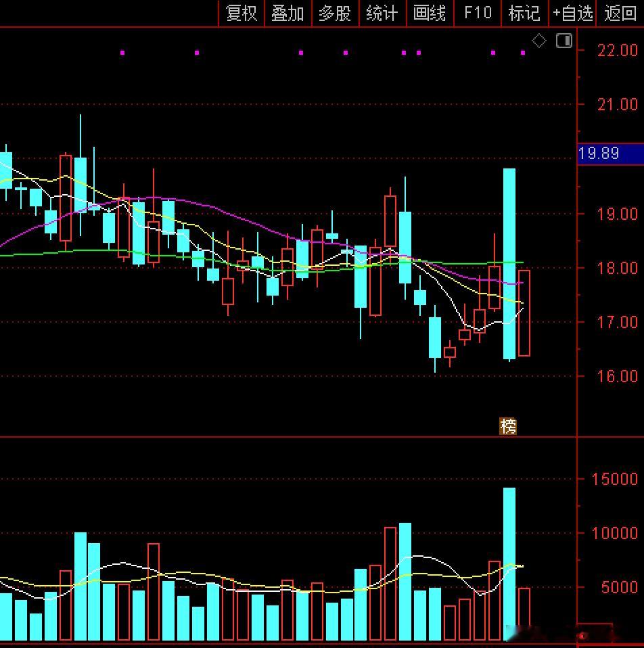
Task: Toggle the side panel layout icon
Action: click(x=564, y=41)
